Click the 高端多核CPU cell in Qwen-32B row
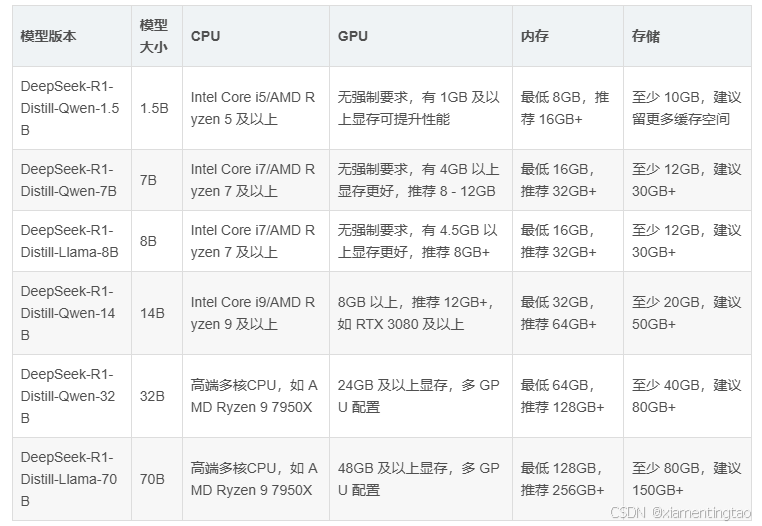Image resolution: width=762 pixels, height=526 pixels. click(x=256, y=396)
